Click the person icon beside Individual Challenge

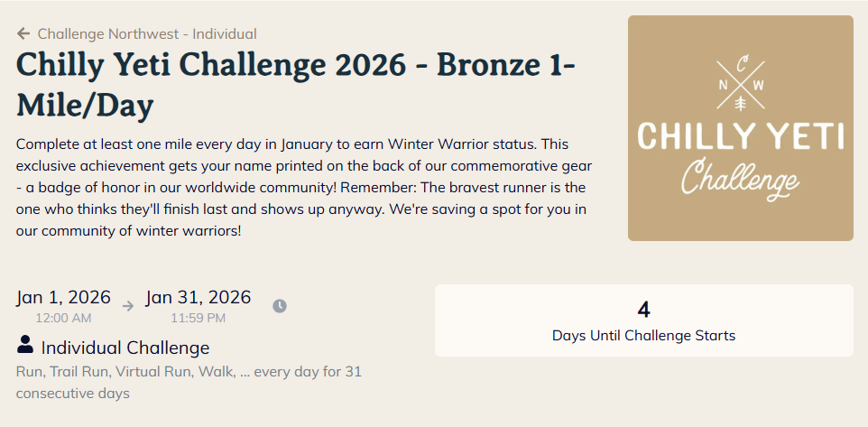tap(25, 346)
